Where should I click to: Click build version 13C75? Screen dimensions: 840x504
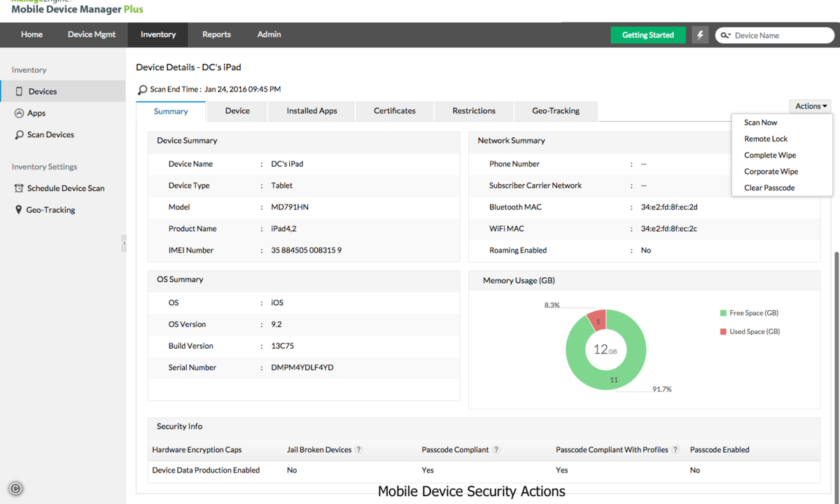pyautogui.click(x=282, y=346)
